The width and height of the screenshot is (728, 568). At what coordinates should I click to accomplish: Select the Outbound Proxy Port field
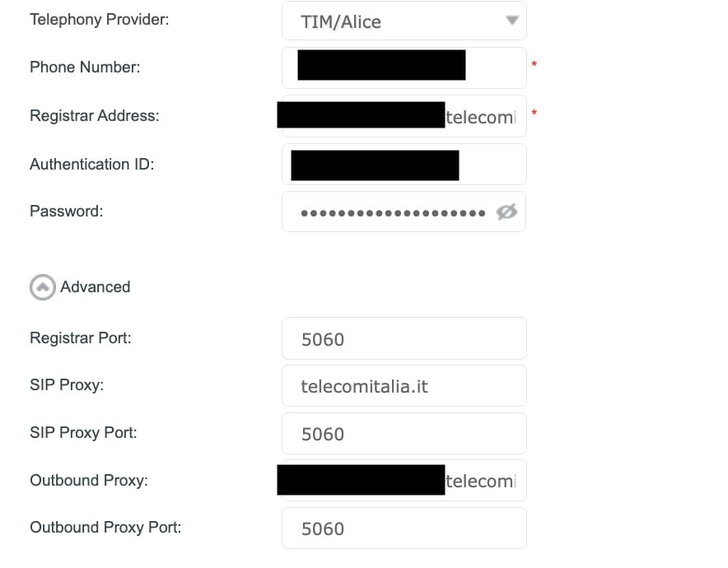tap(404, 528)
